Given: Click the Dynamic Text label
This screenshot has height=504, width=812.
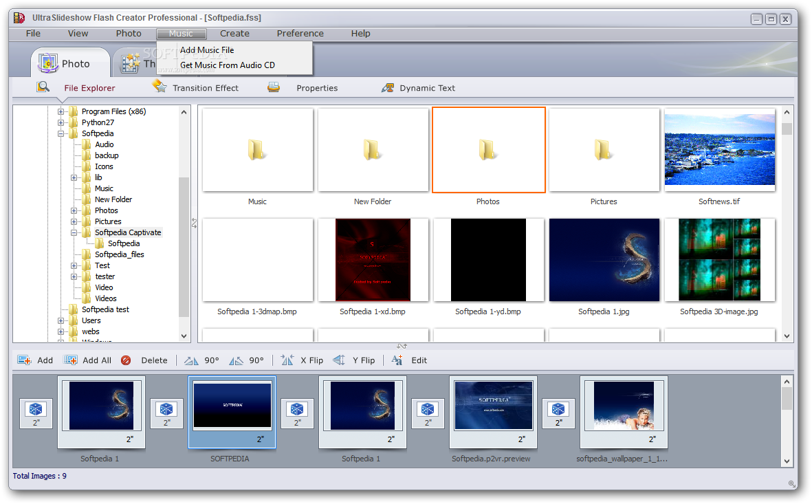Looking at the screenshot, I should (x=427, y=88).
